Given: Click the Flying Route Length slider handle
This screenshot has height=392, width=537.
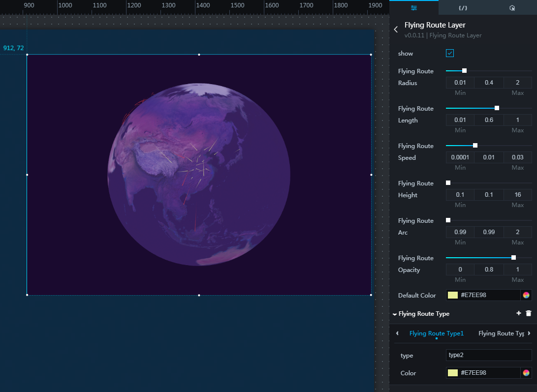Looking at the screenshot, I should pyautogui.click(x=497, y=108).
